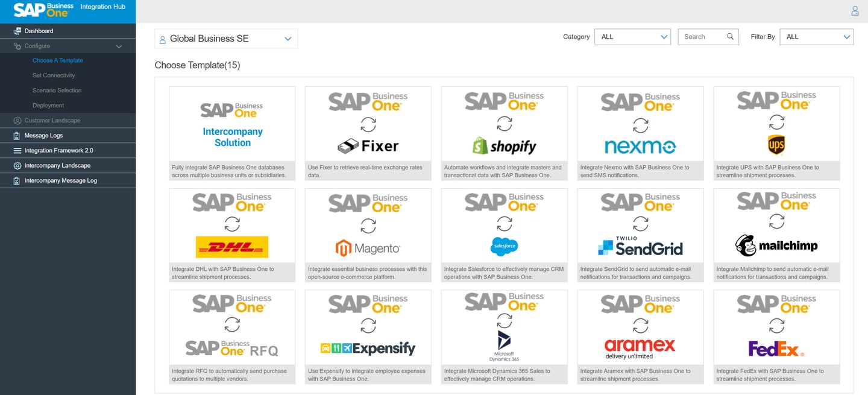The height and width of the screenshot is (395, 868).
Task: Select the Aramex template logo
Action: [x=641, y=349]
